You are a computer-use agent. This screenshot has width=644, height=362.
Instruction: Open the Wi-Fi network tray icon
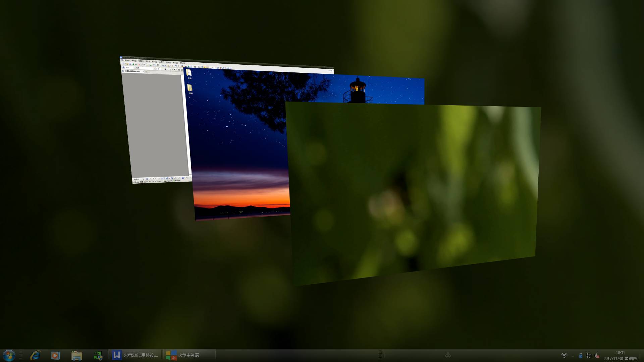click(x=564, y=355)
